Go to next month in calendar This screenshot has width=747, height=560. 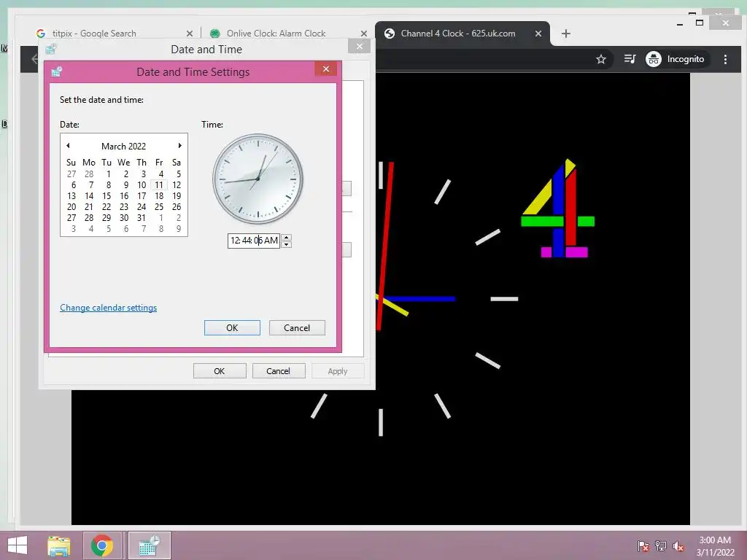click(x=179, y=146)
